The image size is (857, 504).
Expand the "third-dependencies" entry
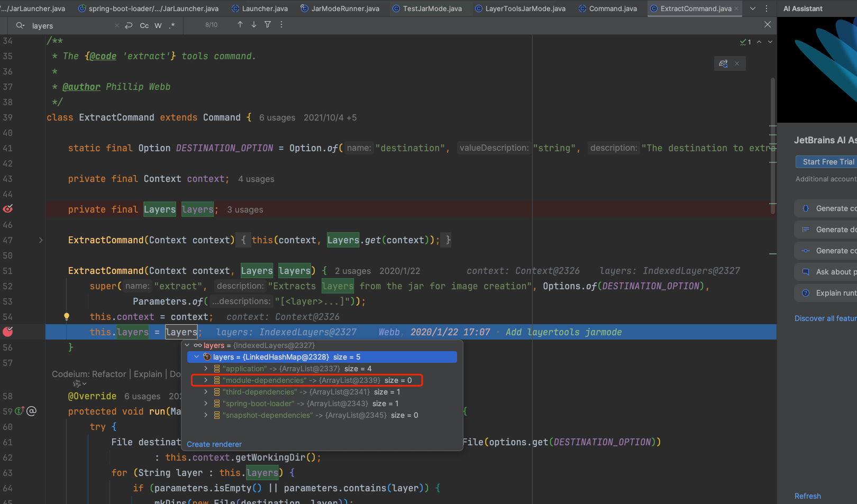pos(206,392)
